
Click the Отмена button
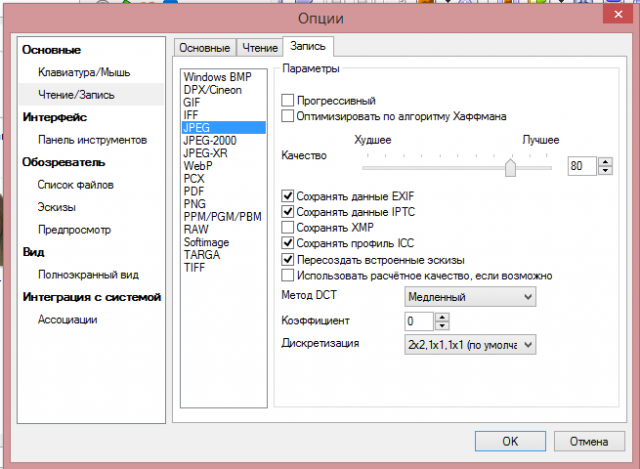click(589, 441)
